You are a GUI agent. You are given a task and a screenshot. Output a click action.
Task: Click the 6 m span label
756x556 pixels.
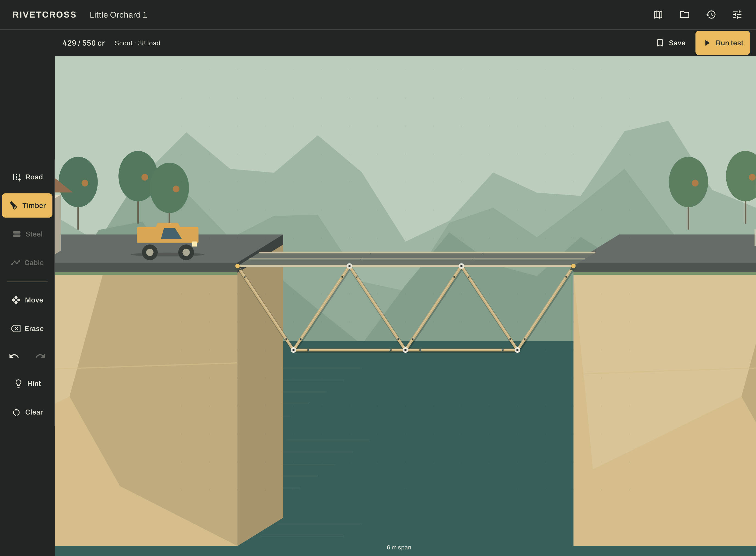click(x=399, y=547)
